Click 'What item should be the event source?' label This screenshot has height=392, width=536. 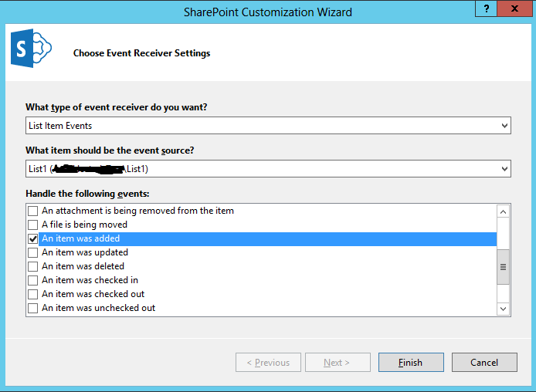(x=110, y=150)
